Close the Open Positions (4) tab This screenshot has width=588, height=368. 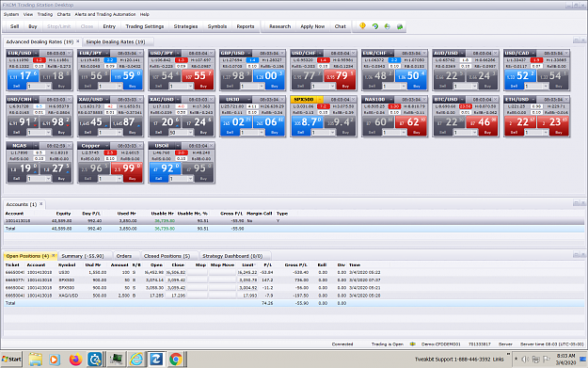click(54, 256)
